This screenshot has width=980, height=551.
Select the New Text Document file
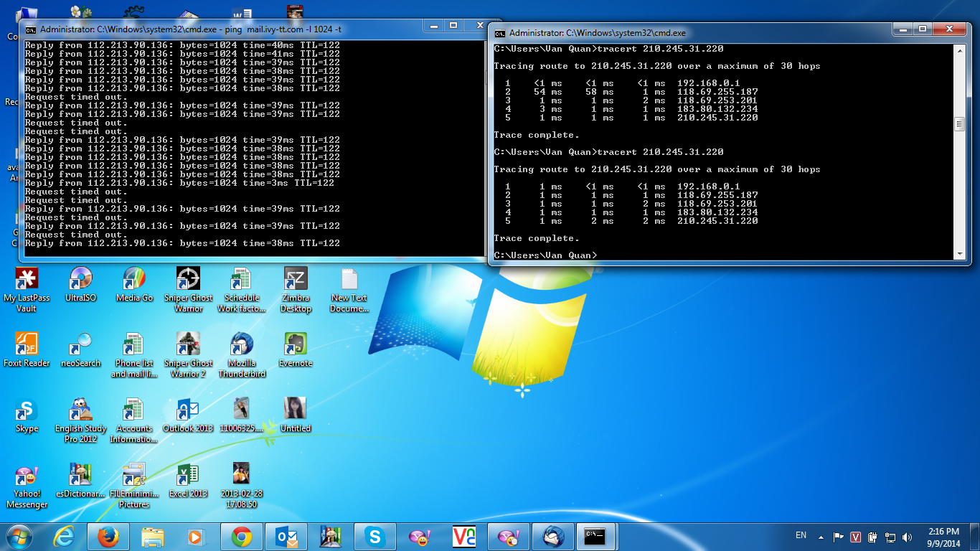pyautogui.click(x=349, y=290)
